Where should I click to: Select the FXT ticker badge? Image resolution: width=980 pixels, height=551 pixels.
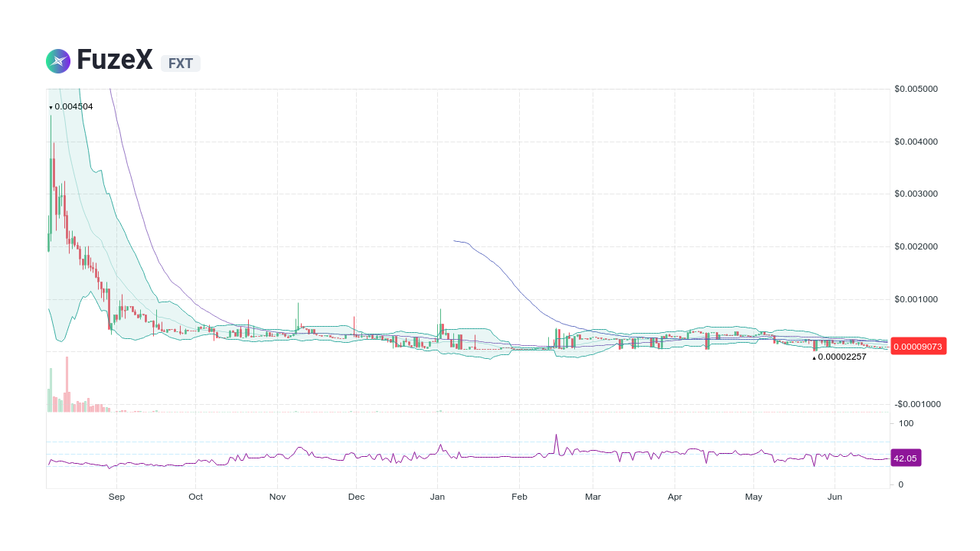tap(181, 64)
